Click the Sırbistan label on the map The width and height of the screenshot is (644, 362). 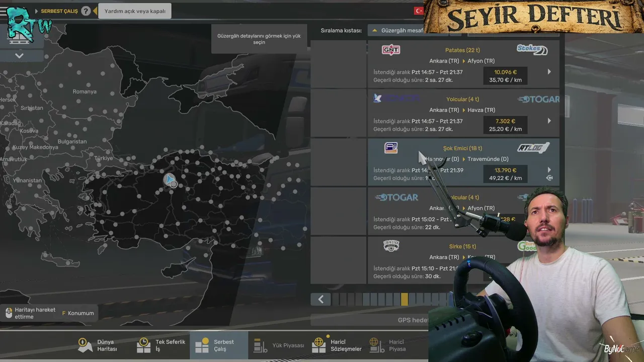point(32,108)
